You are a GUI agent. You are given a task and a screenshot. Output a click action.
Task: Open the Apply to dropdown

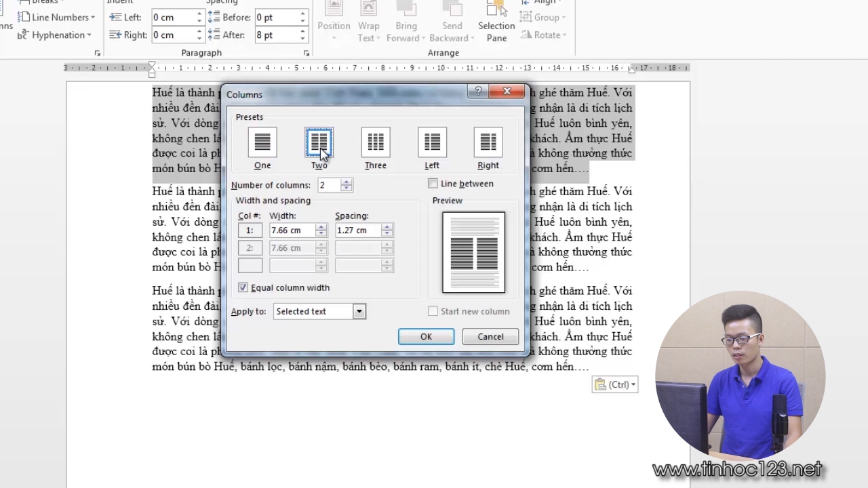(x=359, y=312)
